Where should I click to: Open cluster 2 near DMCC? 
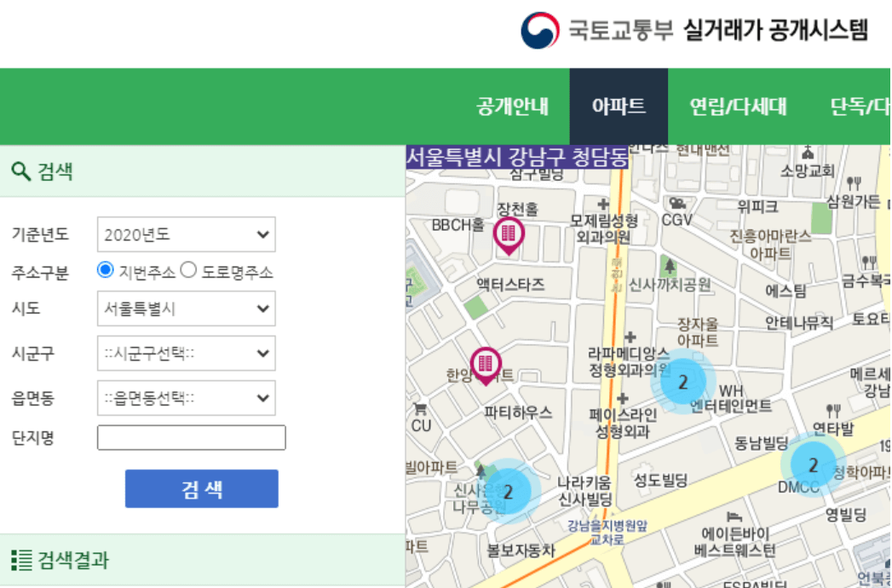coord(813,465)
